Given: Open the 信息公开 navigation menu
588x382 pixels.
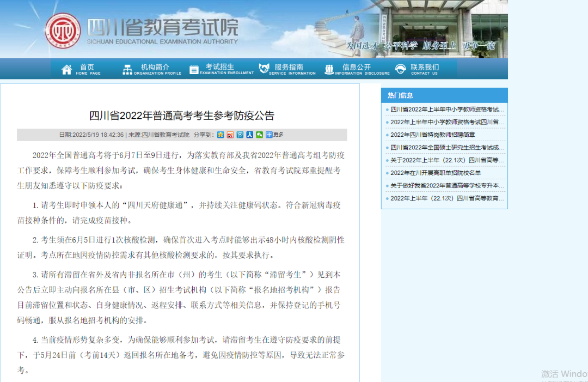Looking at the screenshot, I should 357,69.
